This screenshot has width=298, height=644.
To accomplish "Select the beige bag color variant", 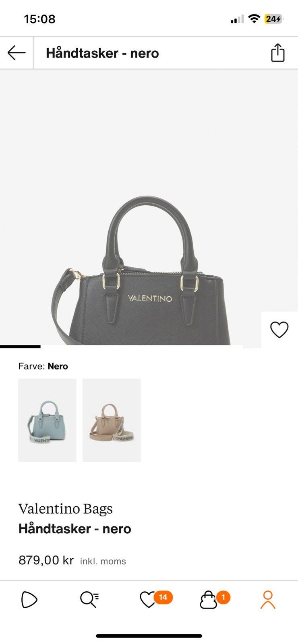I will 112,420.
